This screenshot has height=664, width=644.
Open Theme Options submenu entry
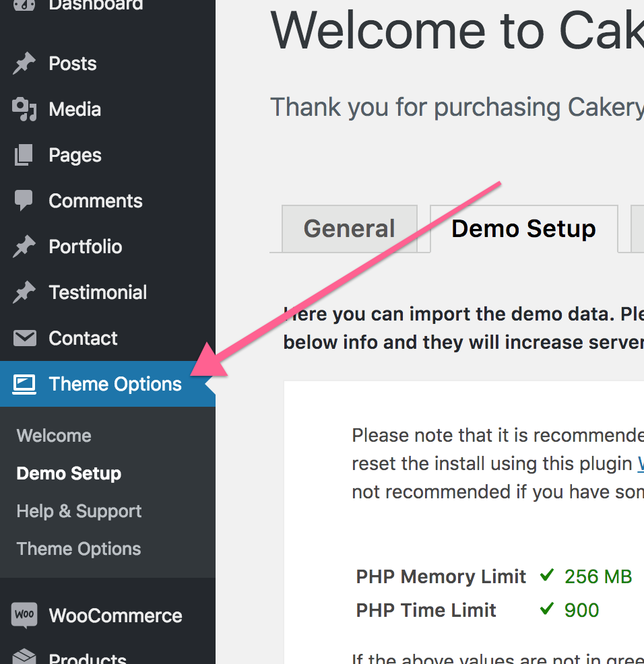tap(79, 549)
